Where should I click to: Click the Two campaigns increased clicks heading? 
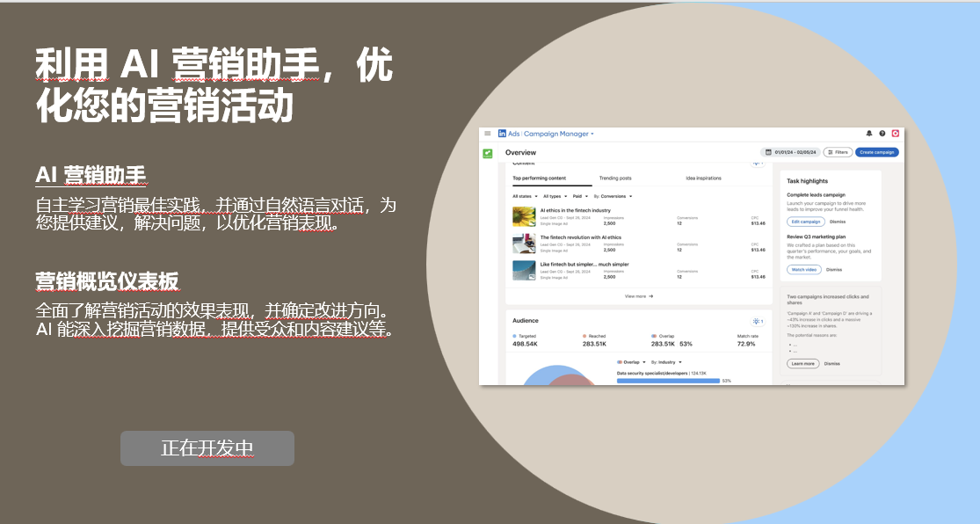pyautogui.click(x=827, y=300)
